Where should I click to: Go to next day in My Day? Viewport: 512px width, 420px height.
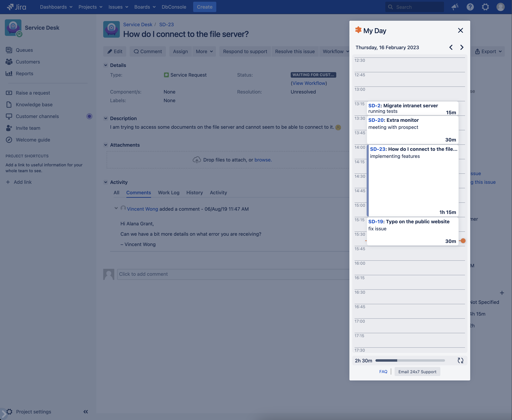pyautogui.click(x=462, y=47)
